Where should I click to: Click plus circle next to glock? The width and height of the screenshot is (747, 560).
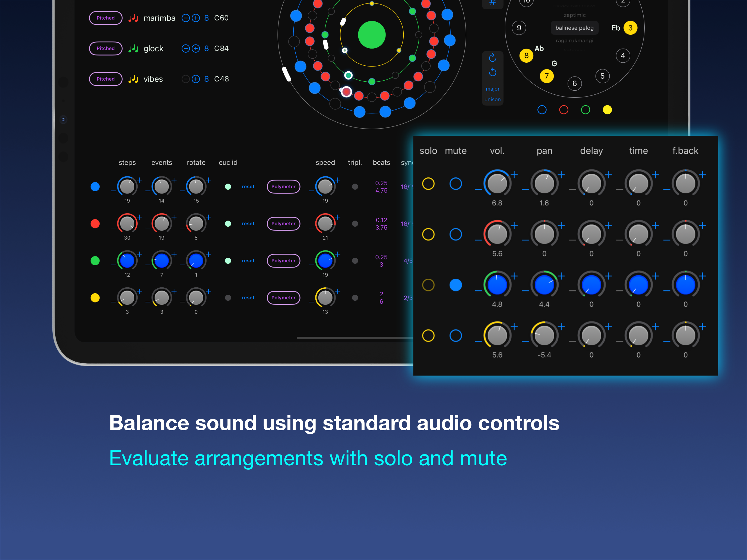click(196, 49)
